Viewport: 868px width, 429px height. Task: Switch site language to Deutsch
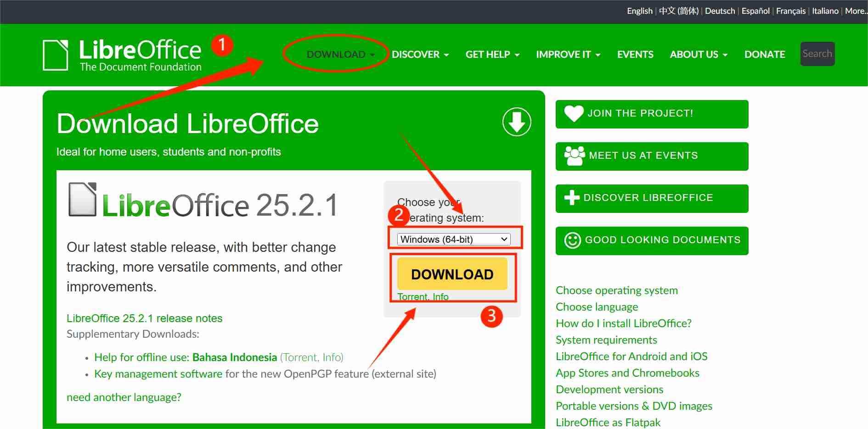click(720, 11)
